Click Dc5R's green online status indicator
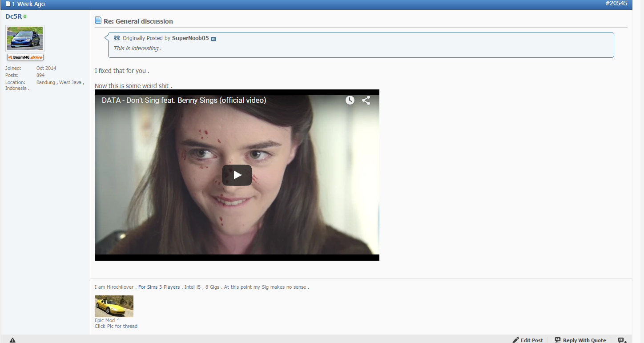This screenshot has height=343, width=644. point(25,17)
